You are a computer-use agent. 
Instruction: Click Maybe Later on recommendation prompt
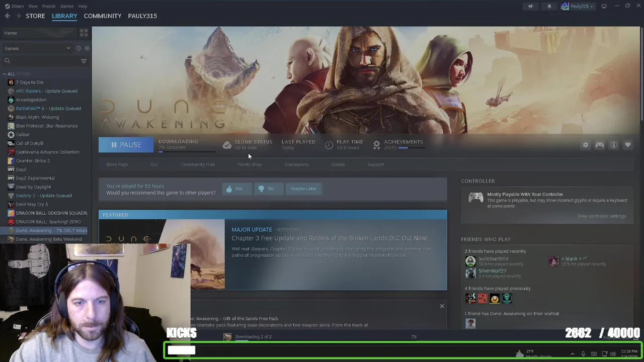pos(304,189)
